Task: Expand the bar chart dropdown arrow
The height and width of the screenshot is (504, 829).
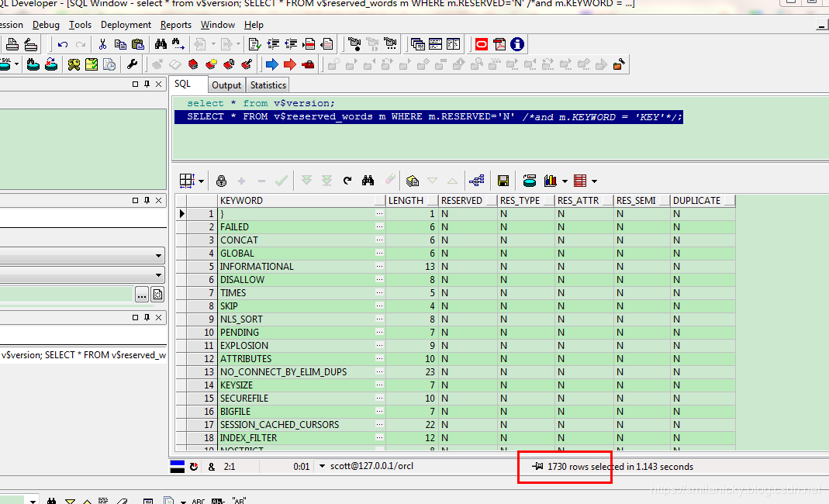Action: pyautogui.click(x=565, y=181)
